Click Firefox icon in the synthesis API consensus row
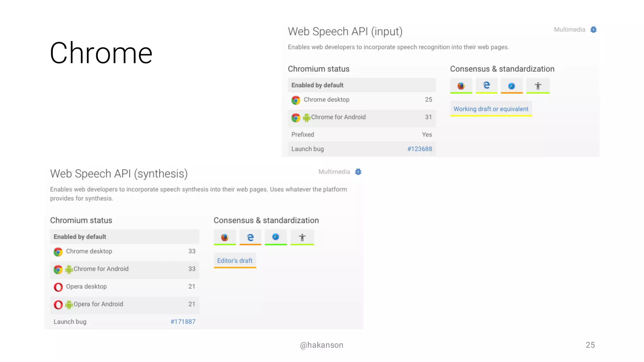The height and width of the screenshot is (362, 644). pyautogui.click(x=225, y=237)
